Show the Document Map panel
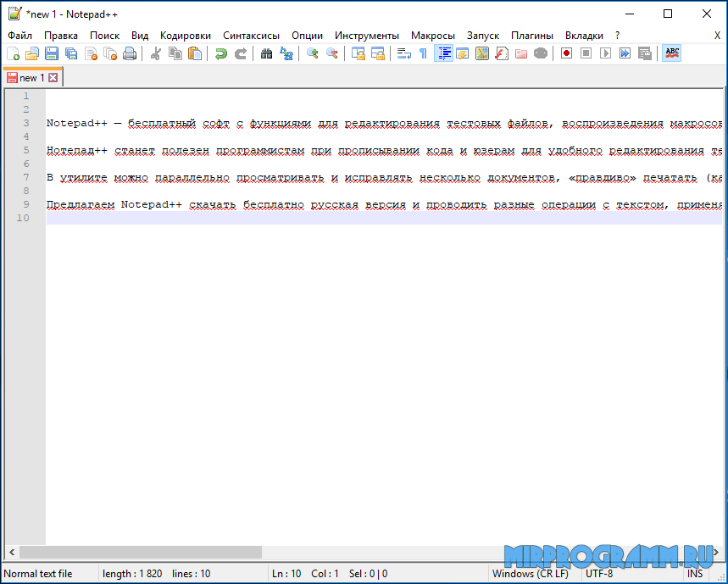 click(x=482, y=54)
